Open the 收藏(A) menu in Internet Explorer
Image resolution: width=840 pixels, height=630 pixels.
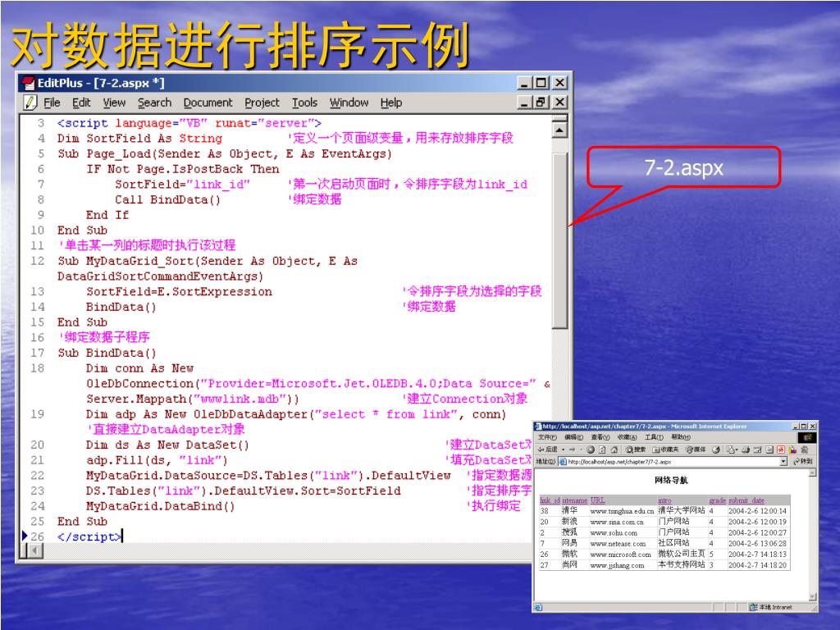628,437
